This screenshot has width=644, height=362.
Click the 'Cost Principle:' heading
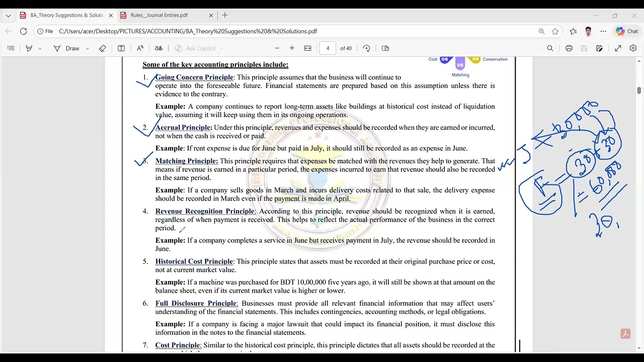179,345
